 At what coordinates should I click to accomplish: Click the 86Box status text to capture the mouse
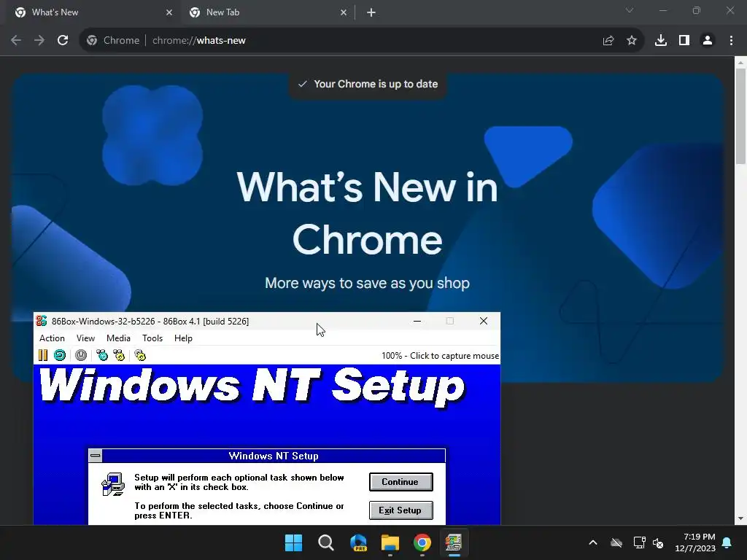[x=440, y=356]
